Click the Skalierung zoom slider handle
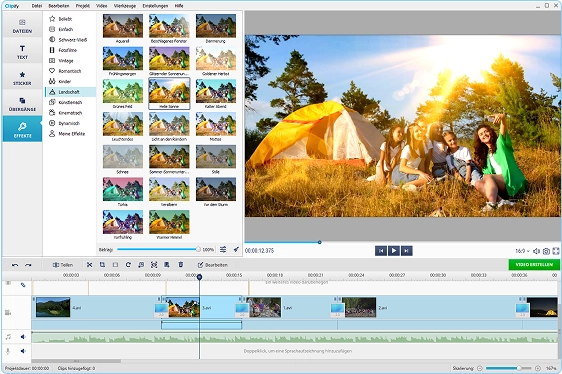The height and width of the screenshot is (374, 562). click(x=519, y=368)
